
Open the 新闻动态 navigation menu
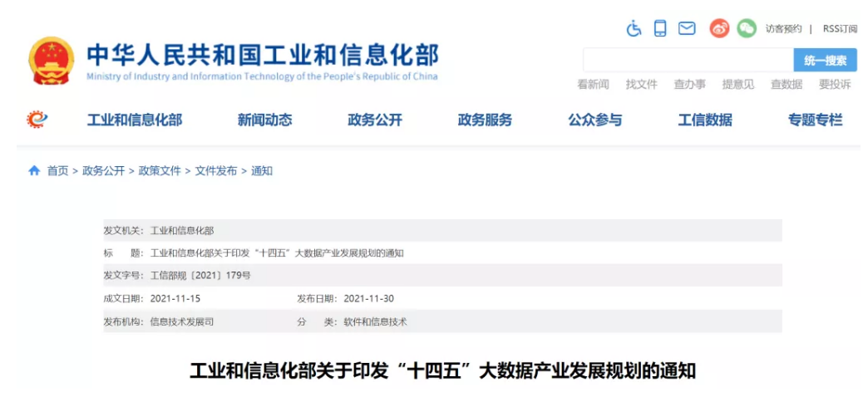[x=264, y=120]
